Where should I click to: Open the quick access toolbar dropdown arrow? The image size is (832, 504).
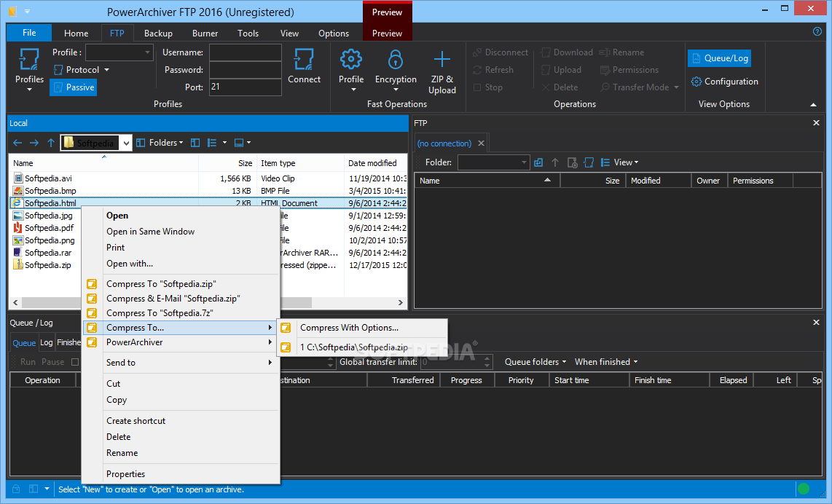coord(27,11)
